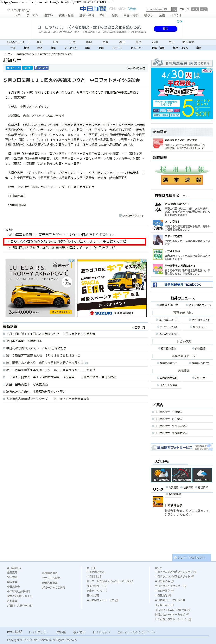Open 天皇、皇后両陛下 写真集発売 article
This screenshot has width=216, height=644.
pyautogui.click(x=27, y=384)
